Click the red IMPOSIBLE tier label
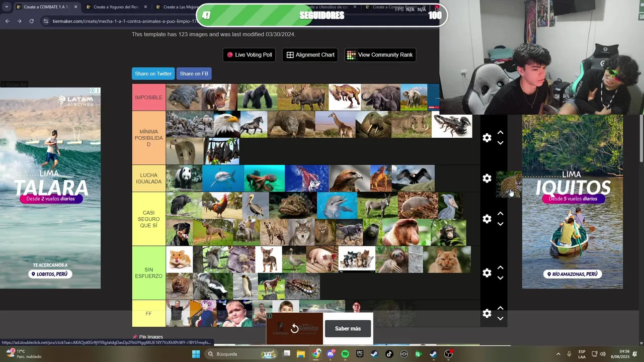 tap(148, 97)
